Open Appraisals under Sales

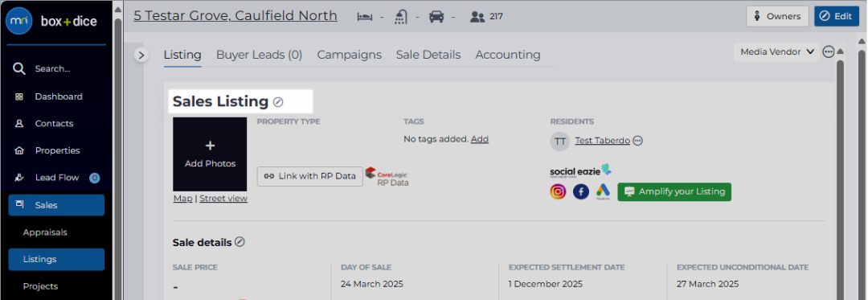45,232
